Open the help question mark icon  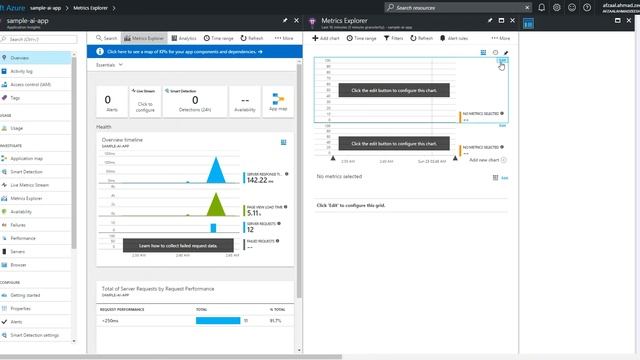587,7
